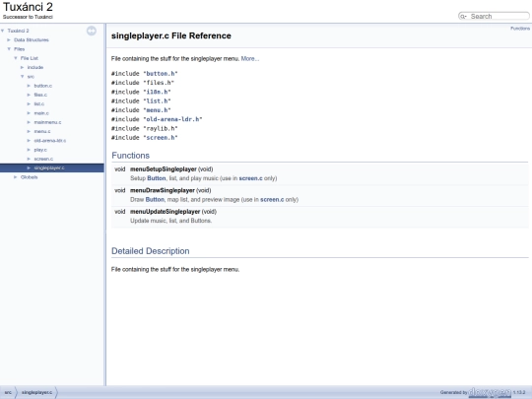The width and height of the screenshot is (532, 399).
Task: Collapse the src folder arrow
Action: 23,77
